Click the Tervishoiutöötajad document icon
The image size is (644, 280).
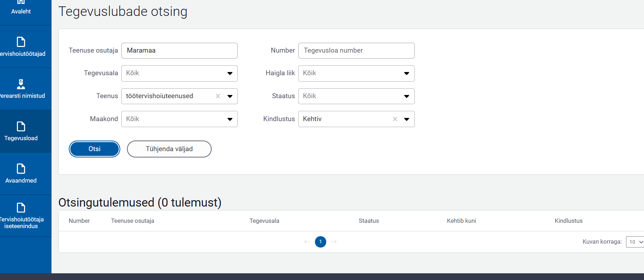[x=21, y=42]
